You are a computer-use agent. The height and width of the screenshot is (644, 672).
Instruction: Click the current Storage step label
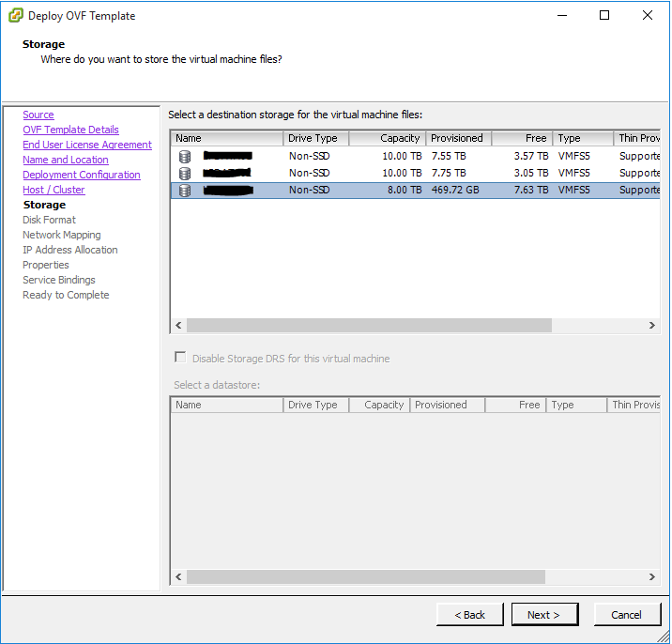pyautogui.click(x=44, y=205)
